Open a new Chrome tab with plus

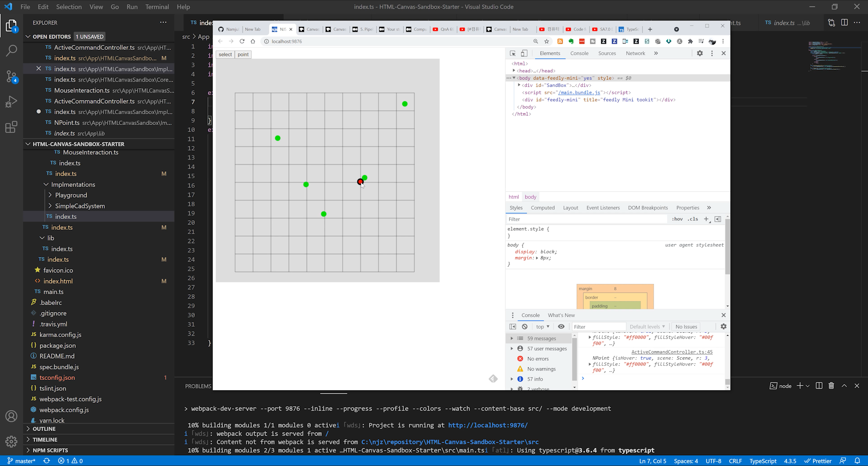coord(650,29)
